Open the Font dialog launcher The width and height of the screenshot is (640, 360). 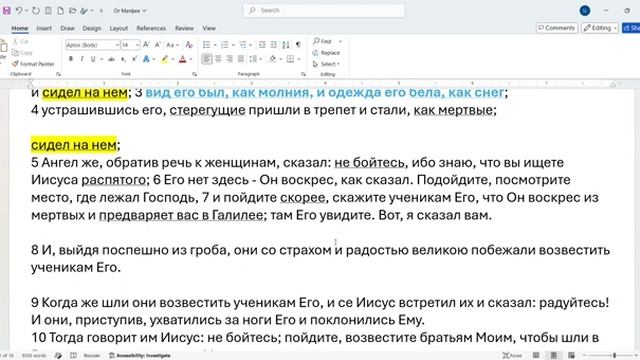point(194,74)
